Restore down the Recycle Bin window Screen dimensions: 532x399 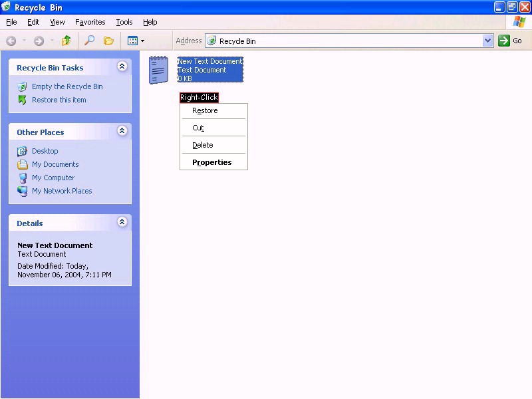point(512,7)
